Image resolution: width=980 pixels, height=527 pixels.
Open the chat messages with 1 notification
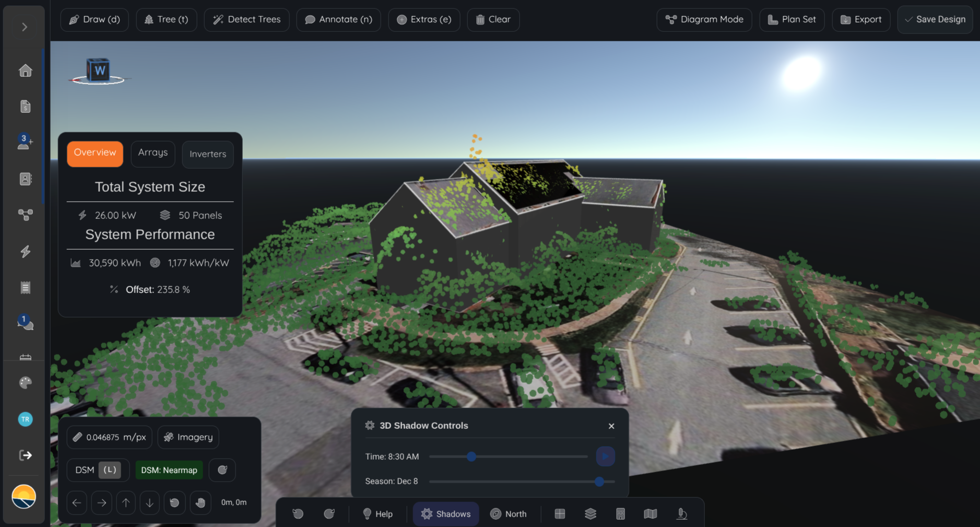click(25, 322)
